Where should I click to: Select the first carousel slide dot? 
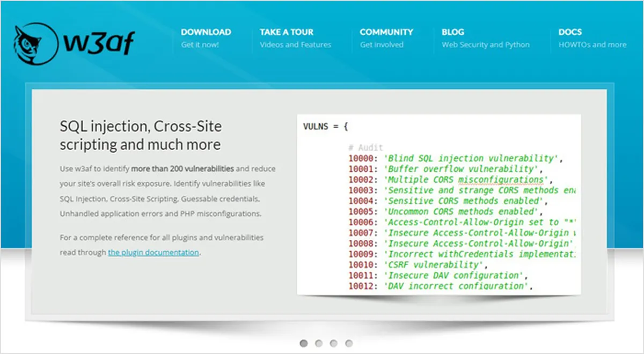pos(304,343)
